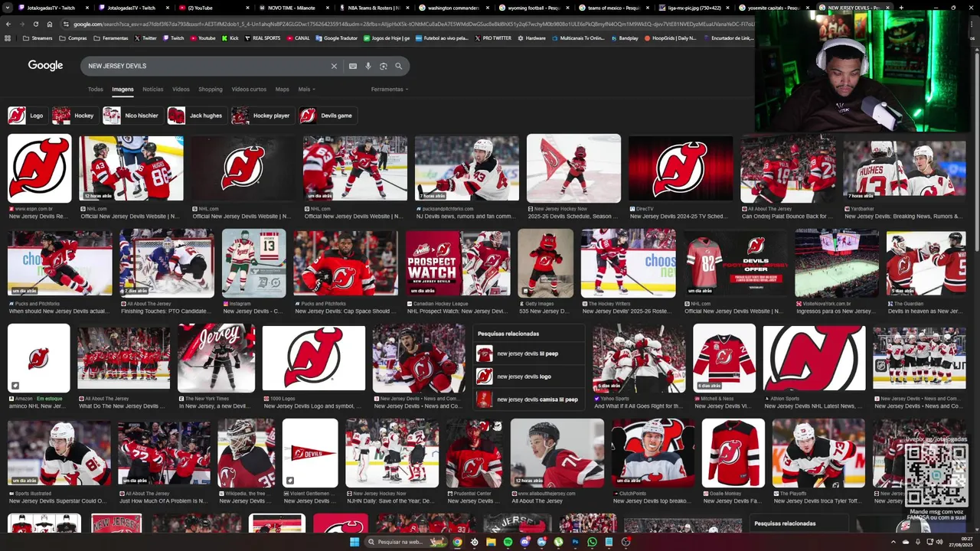980x551 pixels.
Task: Reload the page with the refresh icon
Action: 36,24
